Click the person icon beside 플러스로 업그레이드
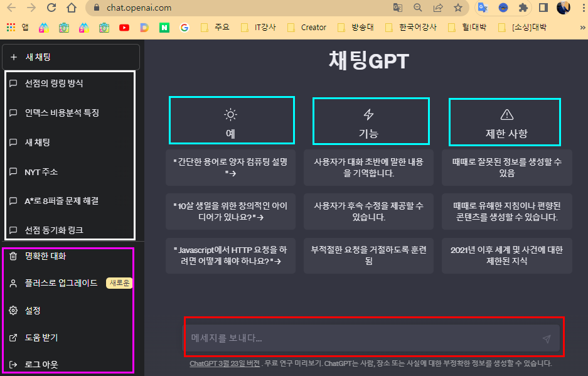 tap(13, 283)
